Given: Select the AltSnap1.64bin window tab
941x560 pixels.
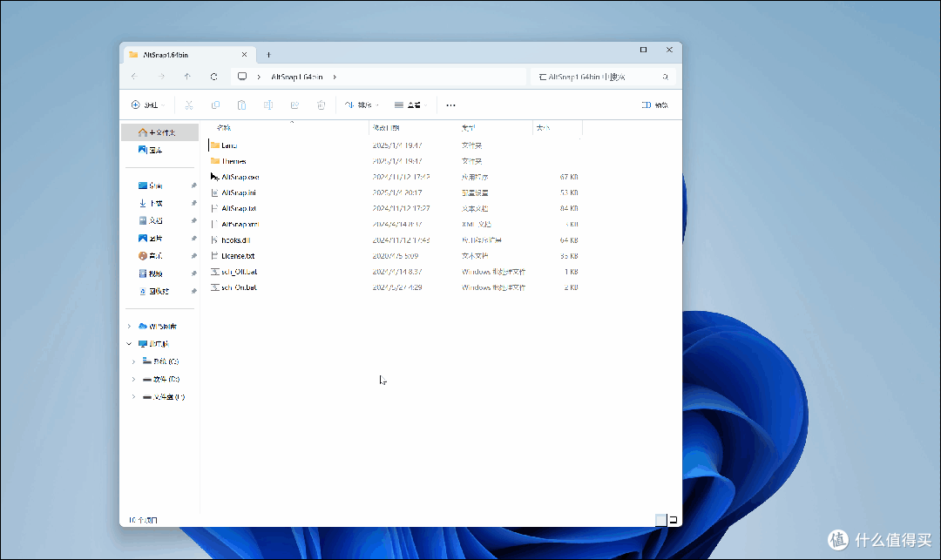Looking at the screenshot, I should point(190,55).
